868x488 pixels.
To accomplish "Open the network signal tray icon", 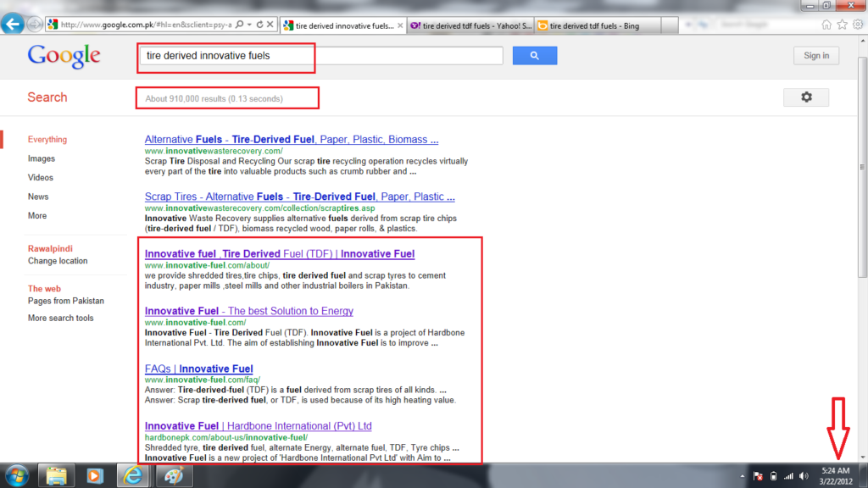I will point(788,476).
